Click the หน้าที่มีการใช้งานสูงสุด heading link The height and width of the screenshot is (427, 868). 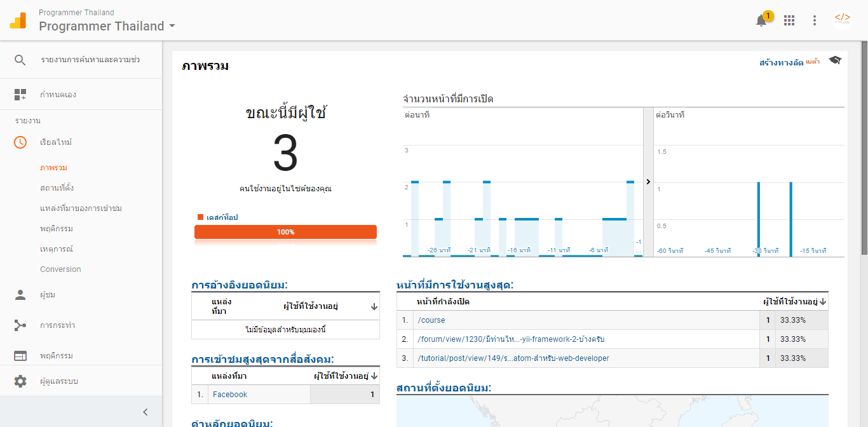coord(454,285)
